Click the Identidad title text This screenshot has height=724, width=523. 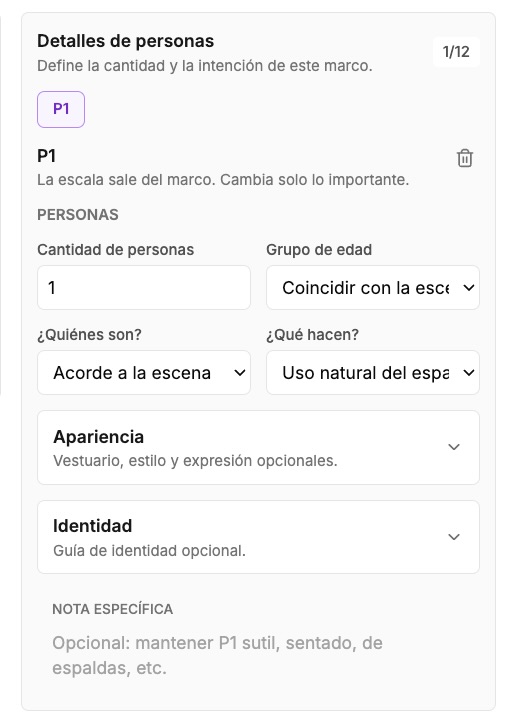(92, 526)
